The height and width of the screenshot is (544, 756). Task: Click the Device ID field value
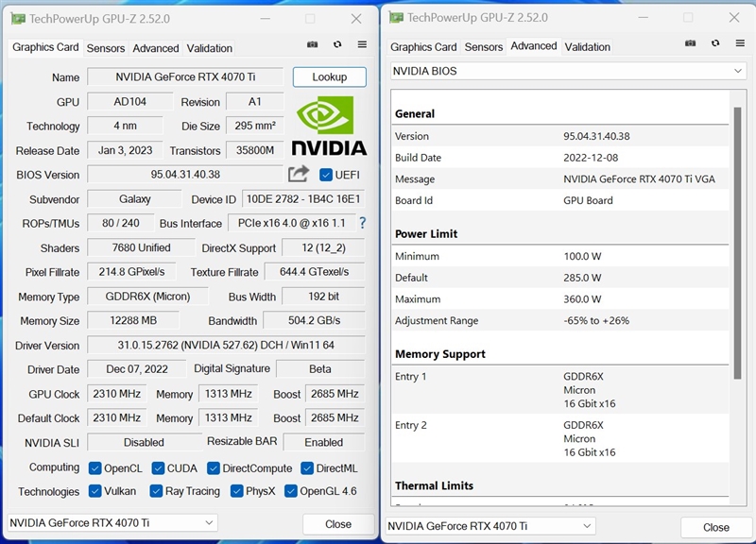tap(303, 199)
